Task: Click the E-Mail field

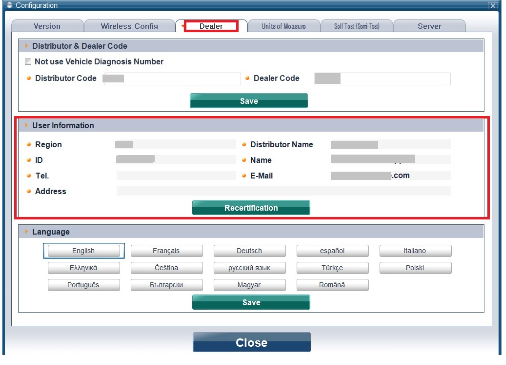Action: (391, 175)
